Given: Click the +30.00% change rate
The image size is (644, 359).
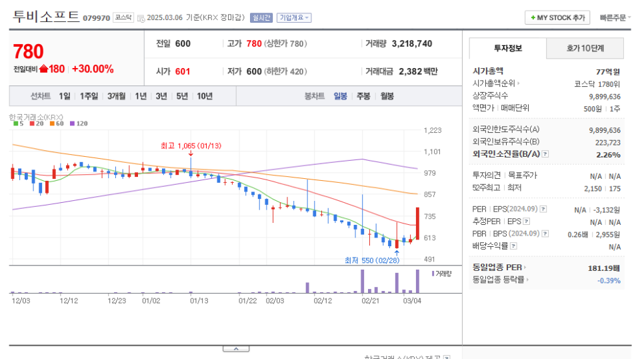Looking at the screenshot, I should click(93, 69).
